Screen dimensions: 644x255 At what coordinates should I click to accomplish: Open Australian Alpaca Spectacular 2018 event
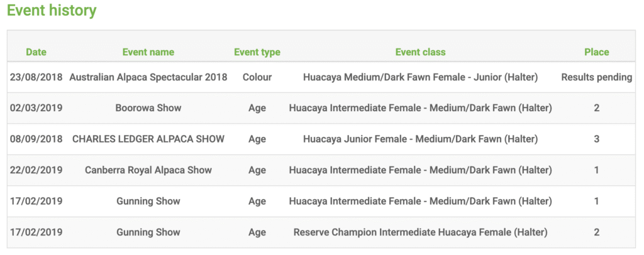tap(148, 77)
